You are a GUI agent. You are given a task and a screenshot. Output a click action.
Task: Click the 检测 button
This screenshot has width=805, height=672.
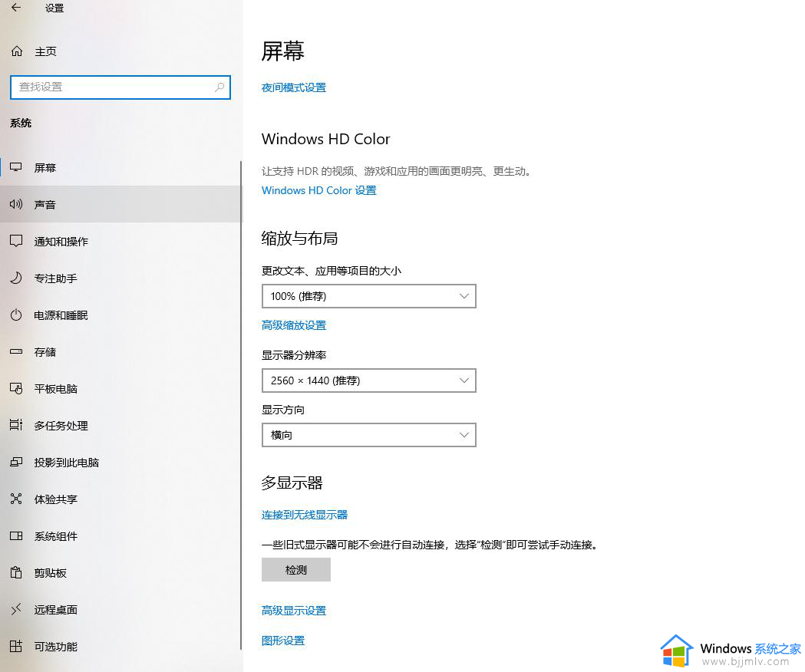[x=295, y=570]
